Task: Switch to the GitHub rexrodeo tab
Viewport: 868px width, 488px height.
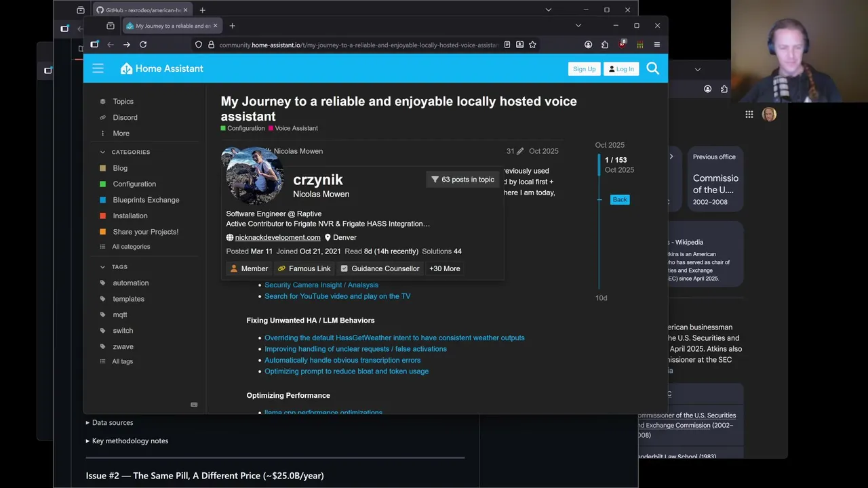Action: [142, 10]
